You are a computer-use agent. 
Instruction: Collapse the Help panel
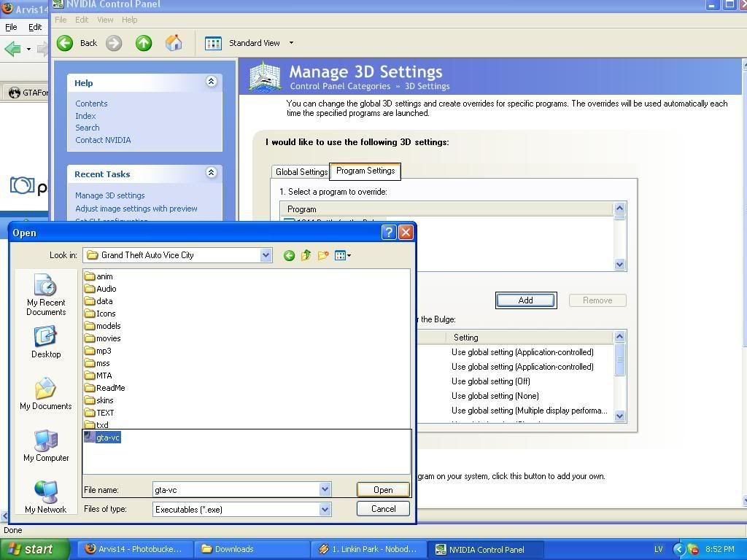point(212,82)
